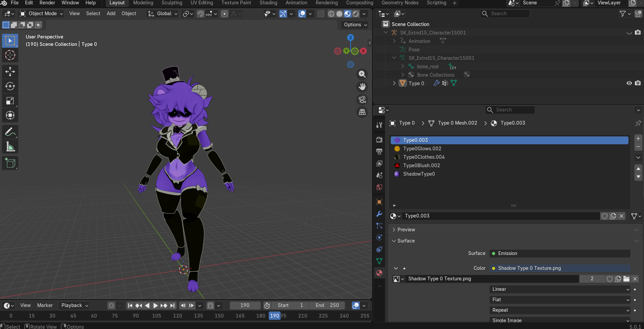Viewport: 644px width, 329px height.
Task: Open the Tool properties tab
Action: pos(379,125)
